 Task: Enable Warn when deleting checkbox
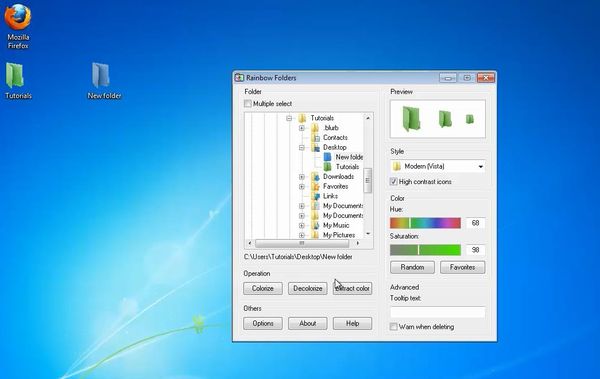tap(393, 327)
